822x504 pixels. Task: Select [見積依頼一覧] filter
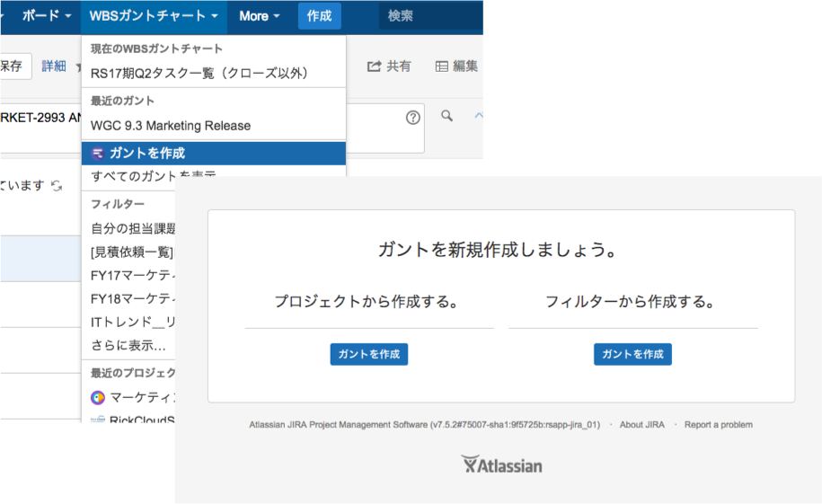pyautogui.click(x=132, y=252)
